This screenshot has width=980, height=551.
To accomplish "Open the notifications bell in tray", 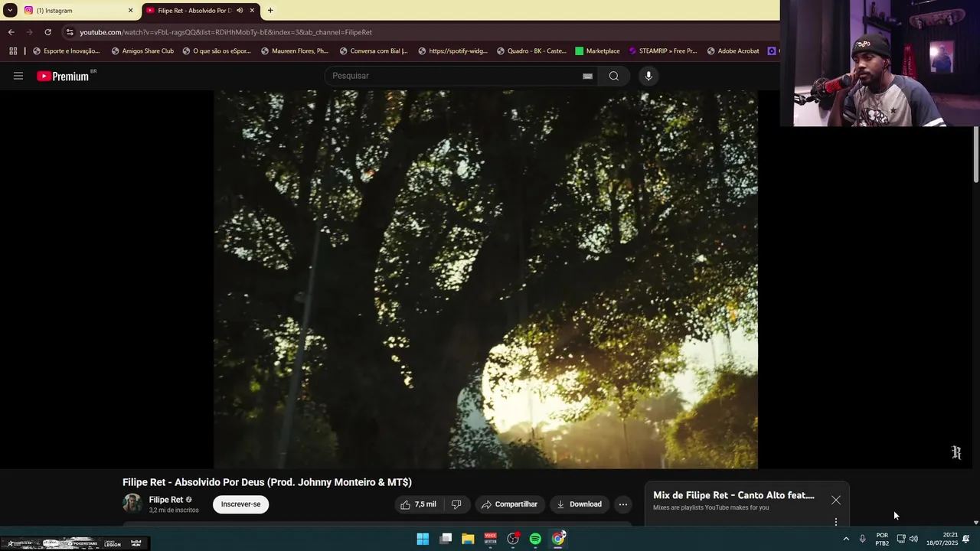I will tap(966, 540).
